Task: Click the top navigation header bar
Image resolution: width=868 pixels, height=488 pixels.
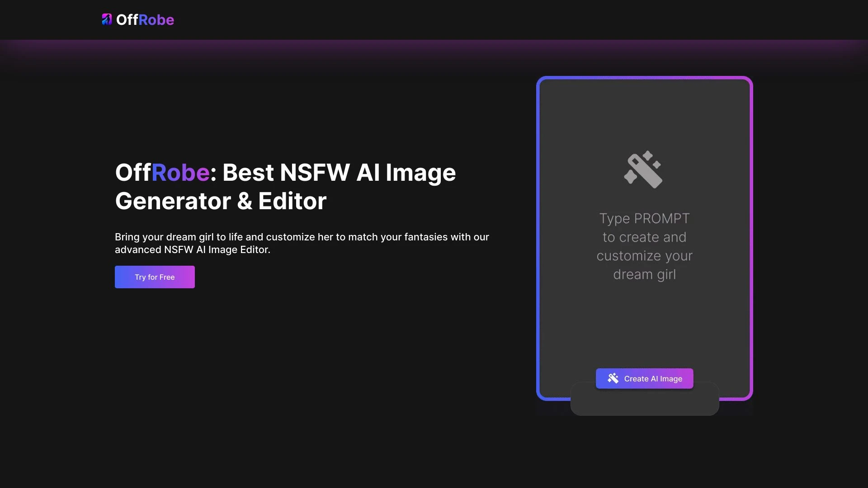Action: click(x=434, y=19)
